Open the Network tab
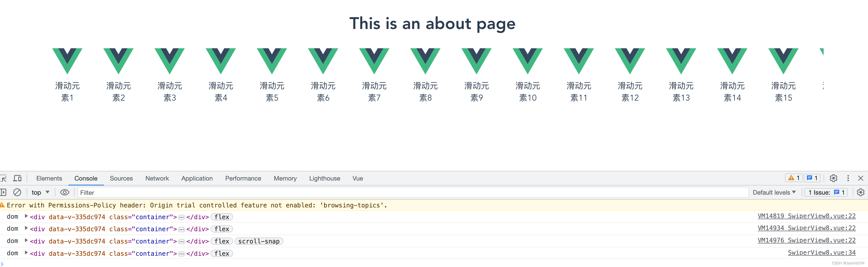This screenshot has height=267, width=868. pyautogui.click(x=157, y=178)
